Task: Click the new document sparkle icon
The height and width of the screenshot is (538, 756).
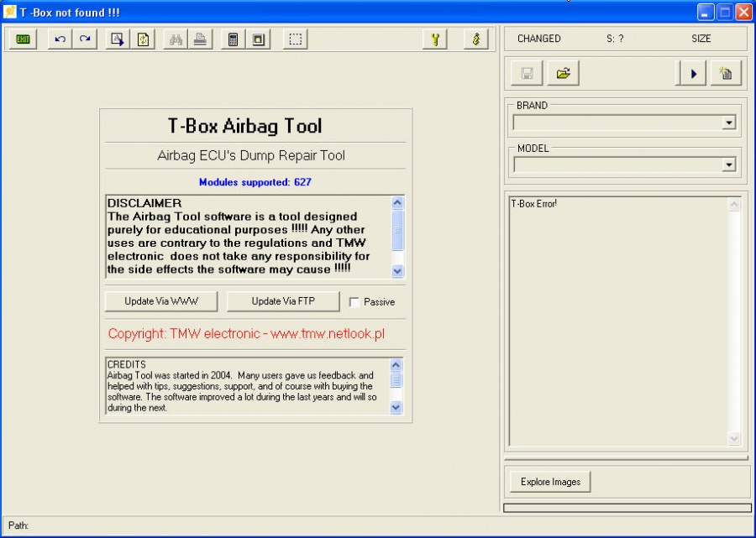Action: click(726, 73)
